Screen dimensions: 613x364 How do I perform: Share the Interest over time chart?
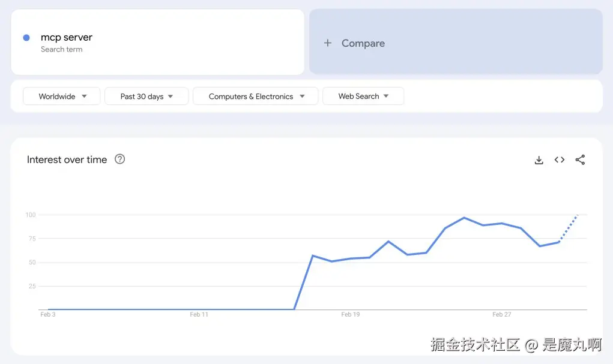pos(579,160)
